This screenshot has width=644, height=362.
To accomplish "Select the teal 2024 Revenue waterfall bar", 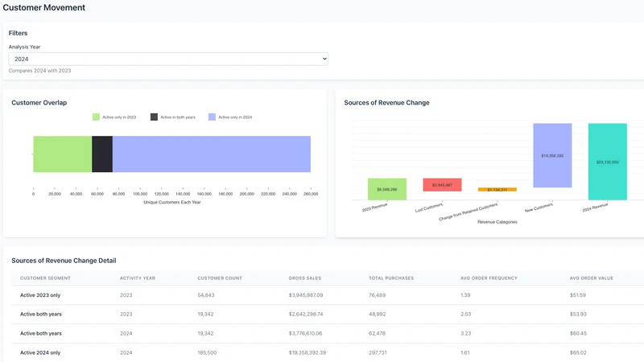I will (x=608, y=162).
